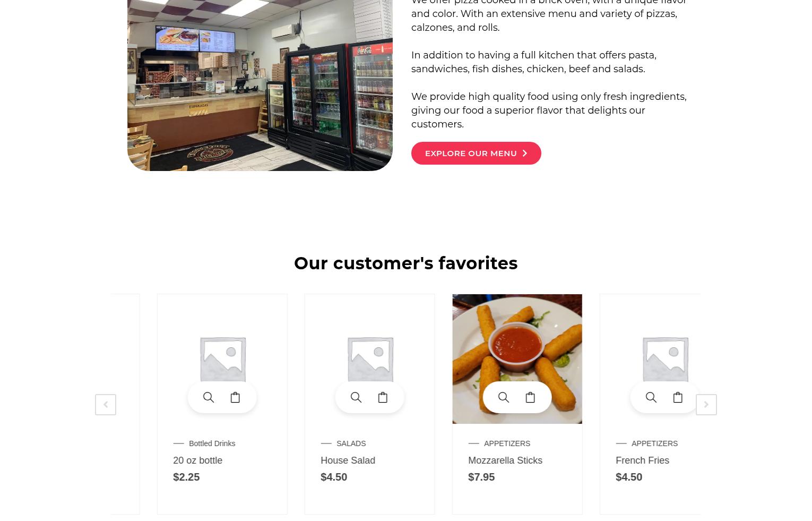Image resolution: width=812 pixels, height=521 pixels.
Task: Open the Bottled Drinks category link
Action: [x=212, y=443]
